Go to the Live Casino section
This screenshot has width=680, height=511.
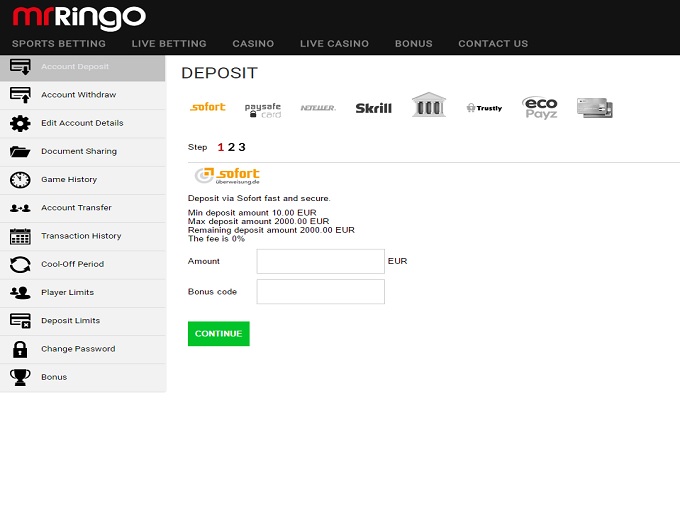334,44
